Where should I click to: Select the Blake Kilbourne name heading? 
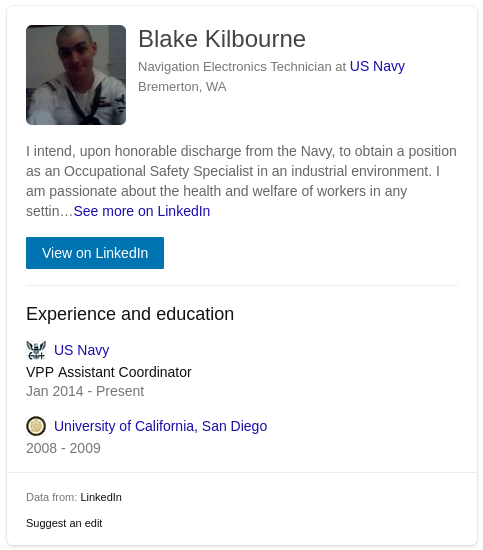coord(222,39)
